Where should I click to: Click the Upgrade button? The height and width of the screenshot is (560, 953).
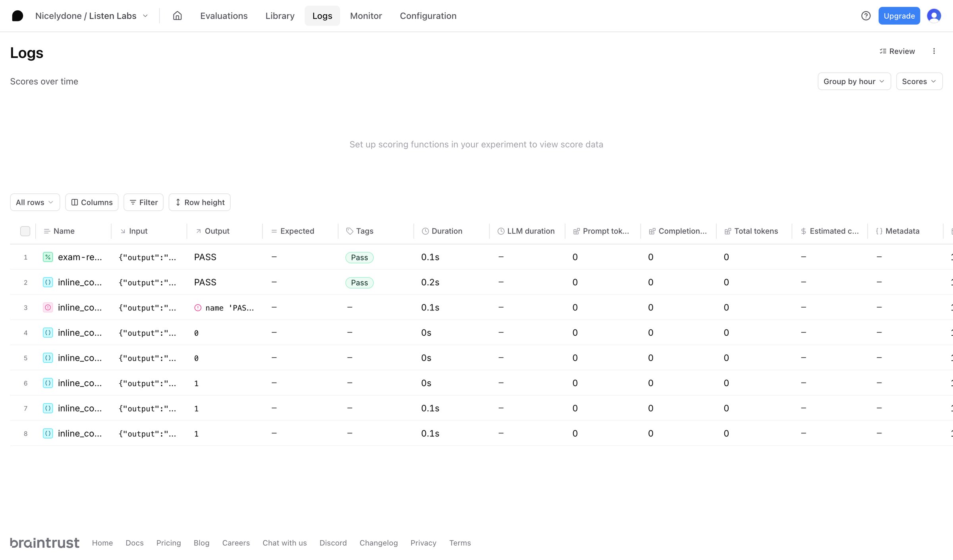tap(899, 16)
